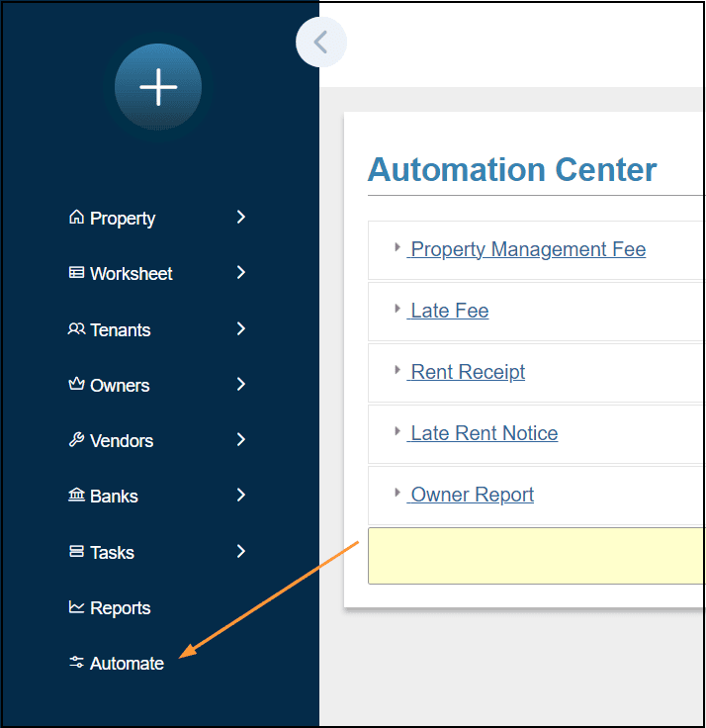Click the round plus add button

158,87
